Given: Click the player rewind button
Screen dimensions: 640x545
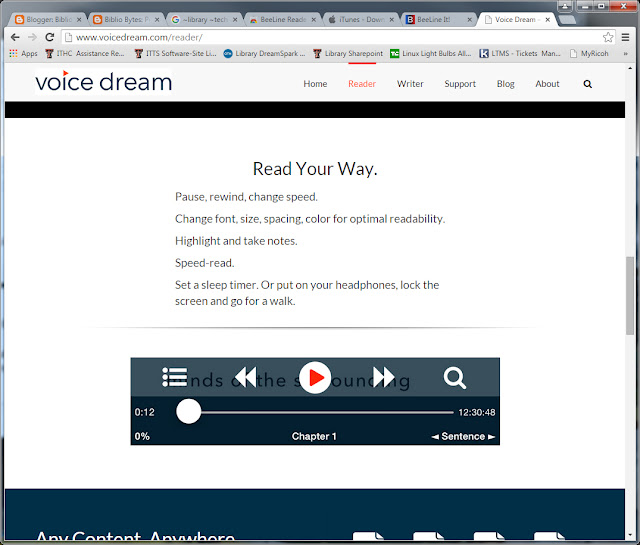Looking at the screenshot, I should (245, 377).
